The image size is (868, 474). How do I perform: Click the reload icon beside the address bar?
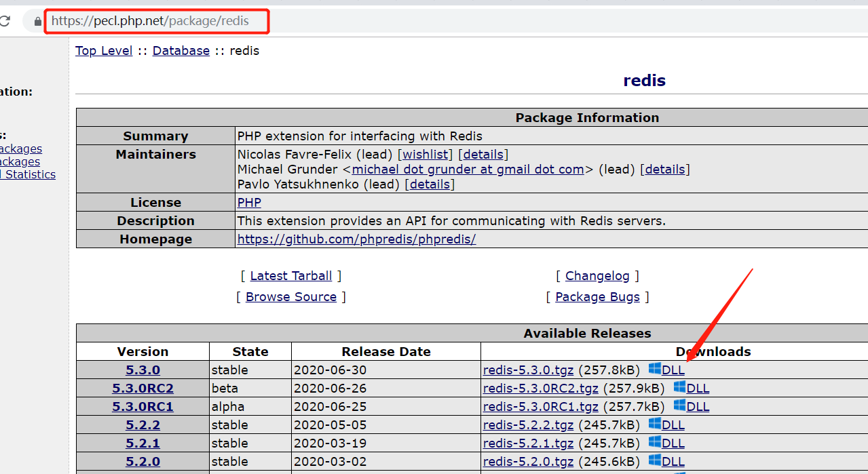click(x=5, y=21)
